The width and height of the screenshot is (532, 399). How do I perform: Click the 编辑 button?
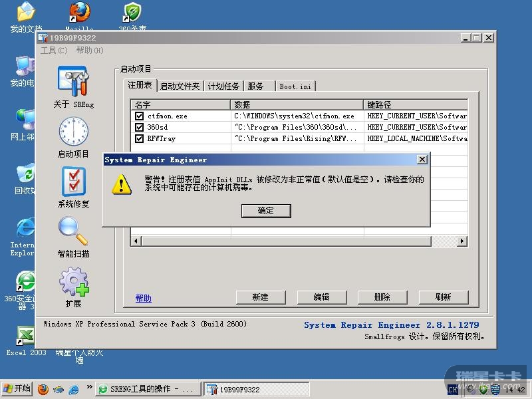point(322,297)
